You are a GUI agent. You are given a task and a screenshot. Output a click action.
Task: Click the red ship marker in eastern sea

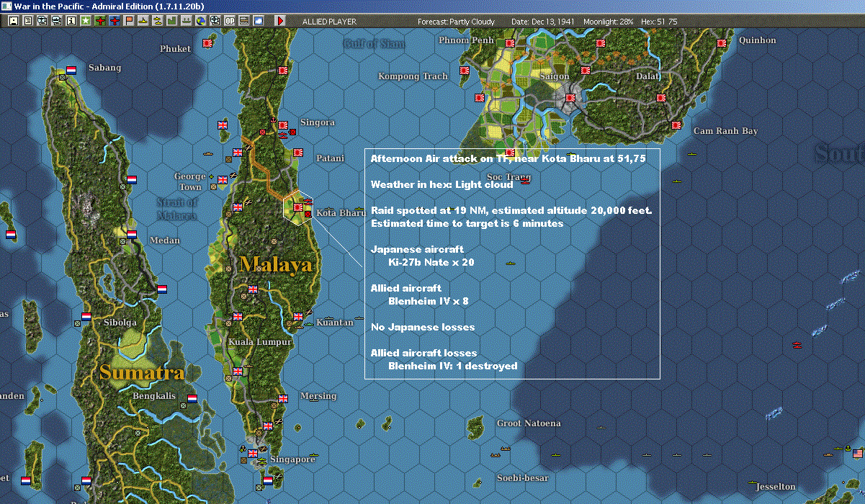797,344
